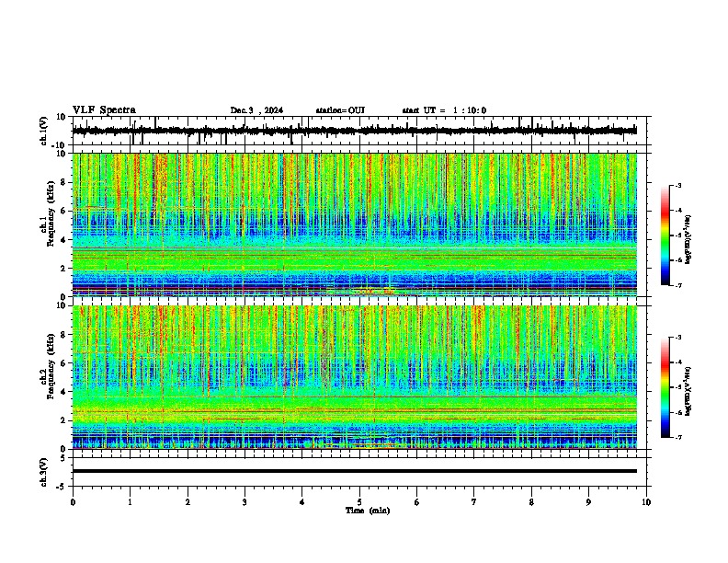This screenshot has height=563, width=728.
Task: Click the ch.1 voltage waveform trace
Action: coord(354,131)
